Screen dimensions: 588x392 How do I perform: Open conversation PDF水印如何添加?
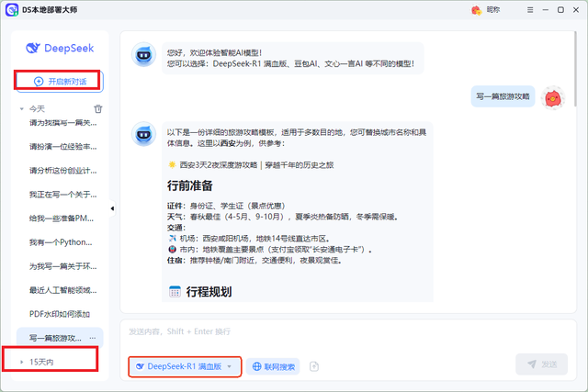click(x=60, y=314)
